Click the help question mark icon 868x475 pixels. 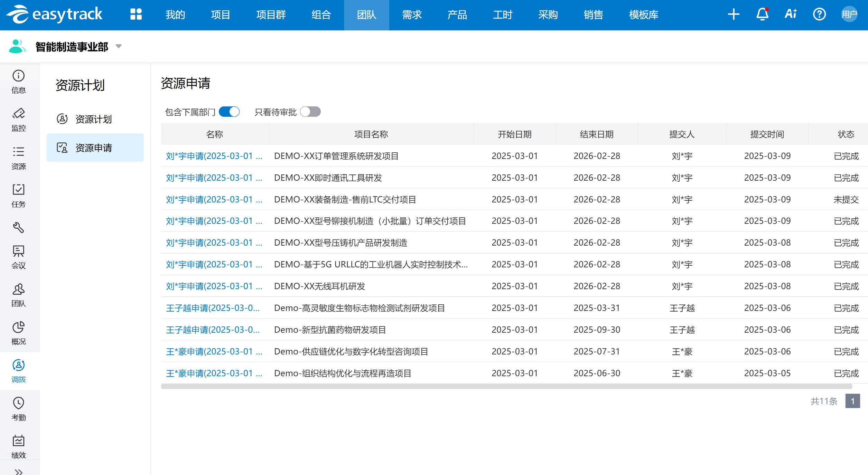click(x=819, y=15)
